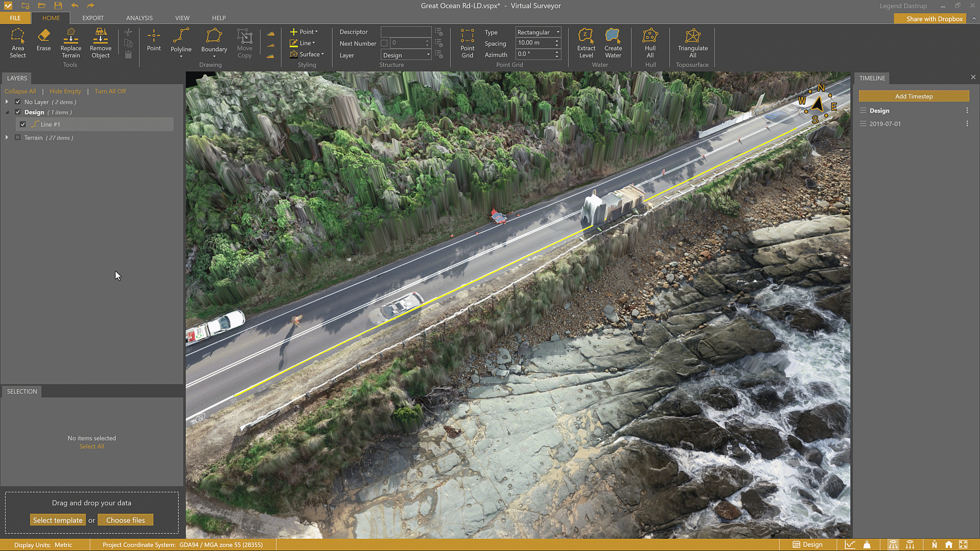Activate the Erase tool
This screenshot has width=980, height=551.
43,40
